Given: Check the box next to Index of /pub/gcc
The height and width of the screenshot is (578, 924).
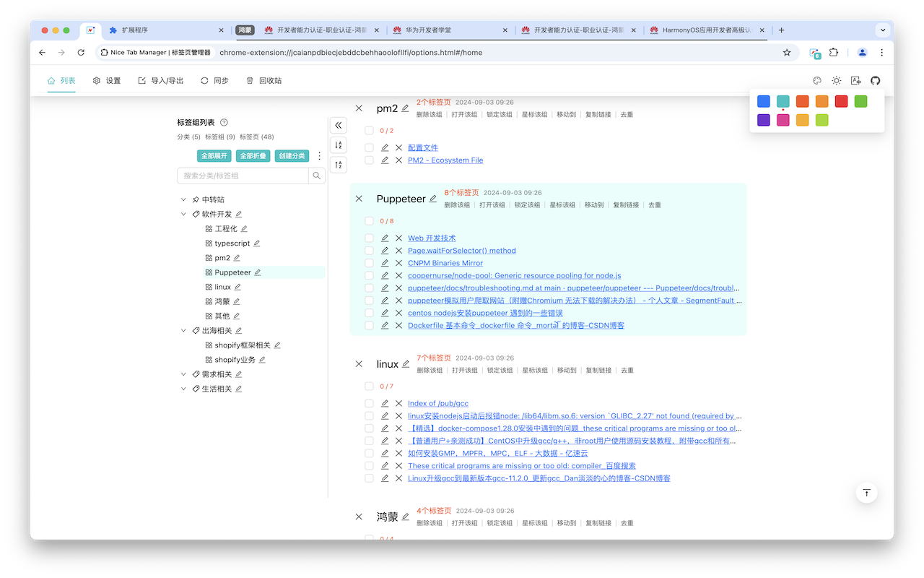Looking at the screenshot, I should (x=369, y=403).
